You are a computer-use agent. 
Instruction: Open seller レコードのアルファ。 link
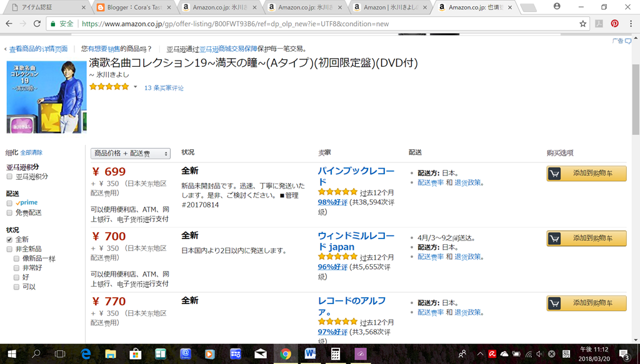pos(352,306)
